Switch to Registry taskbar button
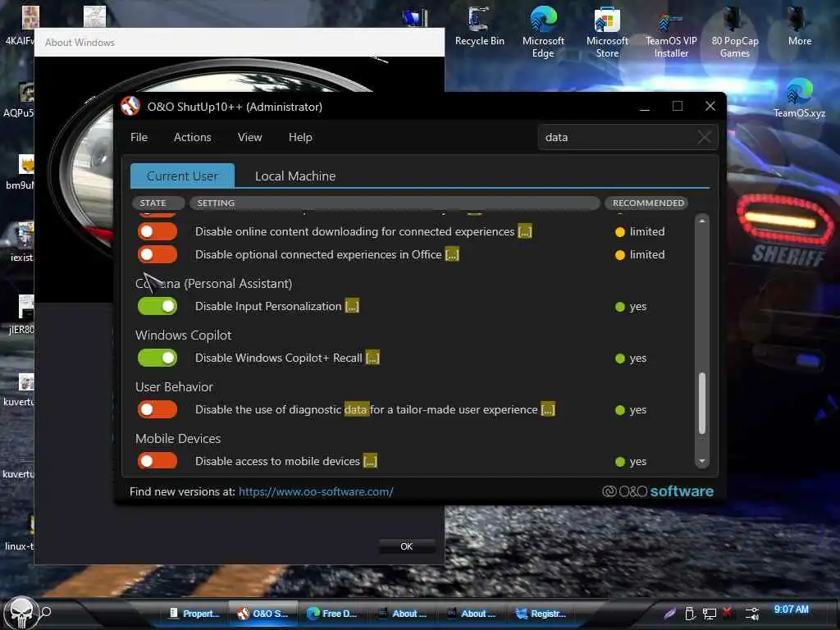The width and height of the screenshot is (840, 630). tap(541, 614)
